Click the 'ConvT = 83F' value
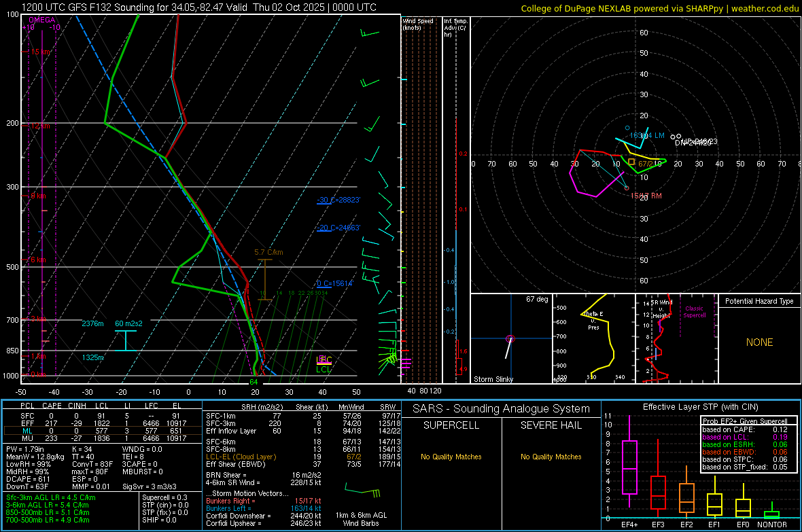This screenshot has width=802, height=532. (x=92, y=464)
